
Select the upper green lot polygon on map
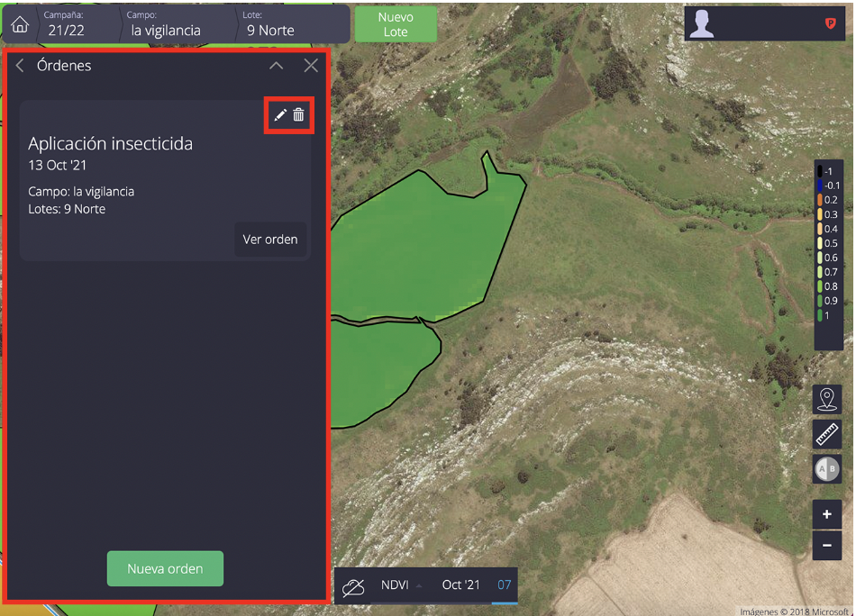coord(421,246)
